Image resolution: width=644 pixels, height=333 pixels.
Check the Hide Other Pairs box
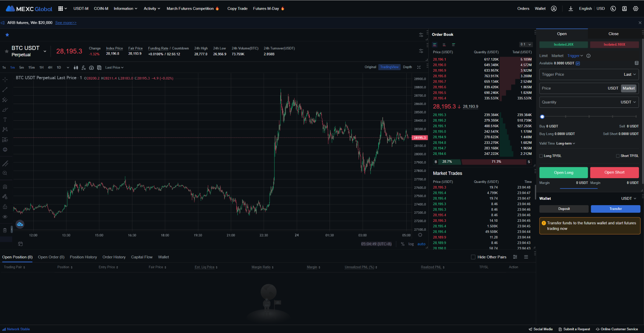[473, 257]
